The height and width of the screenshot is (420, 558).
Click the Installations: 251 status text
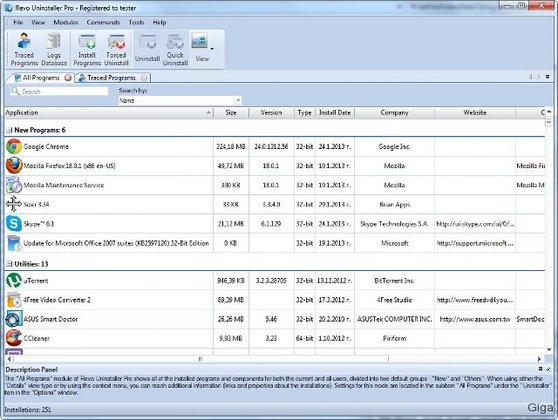click(x=28, y=410)
